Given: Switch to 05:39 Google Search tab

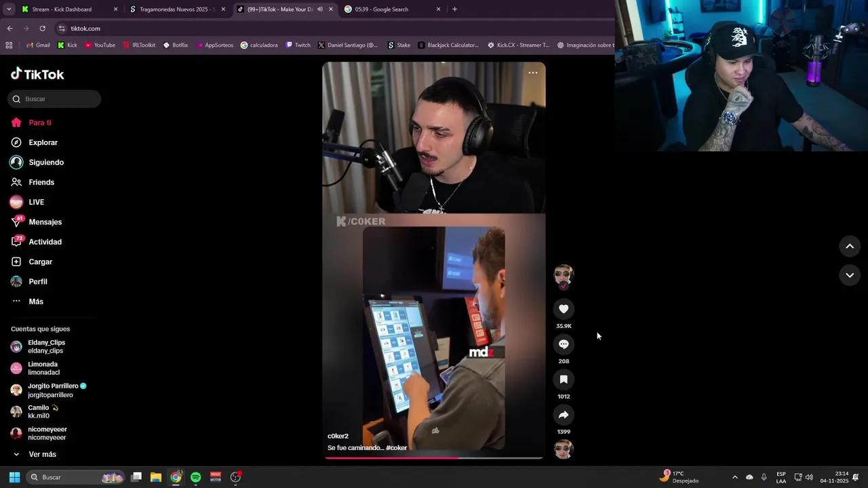Looking at the screenshot, I should click(x=392, y=9).
